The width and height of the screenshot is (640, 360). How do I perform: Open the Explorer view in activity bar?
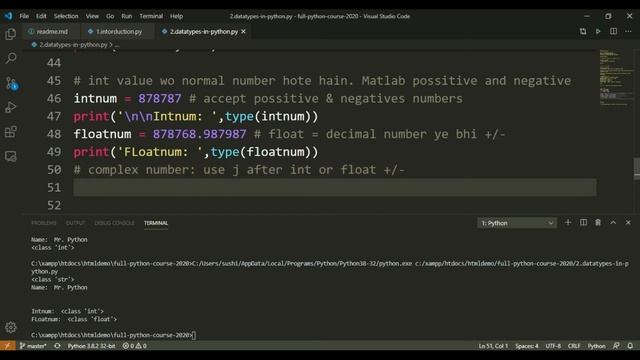click(11, 34)
